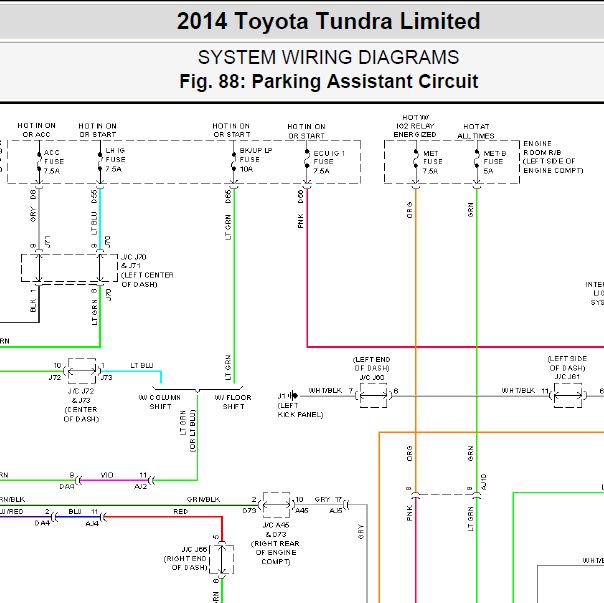This screenshot has width=604, height=603.
Task: Select the 'BK/UP LP FUSE 10A' label
Action: click(x=255, y=160)
